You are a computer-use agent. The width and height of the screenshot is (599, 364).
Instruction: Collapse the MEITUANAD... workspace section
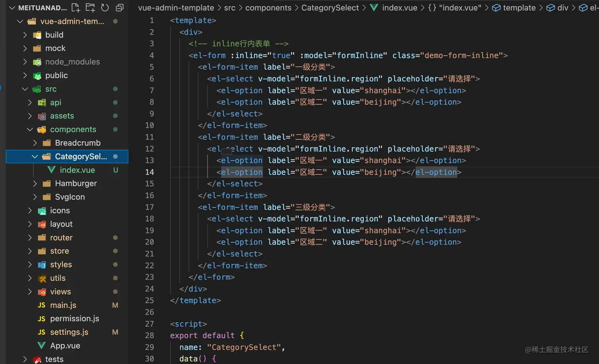point(12,8)
